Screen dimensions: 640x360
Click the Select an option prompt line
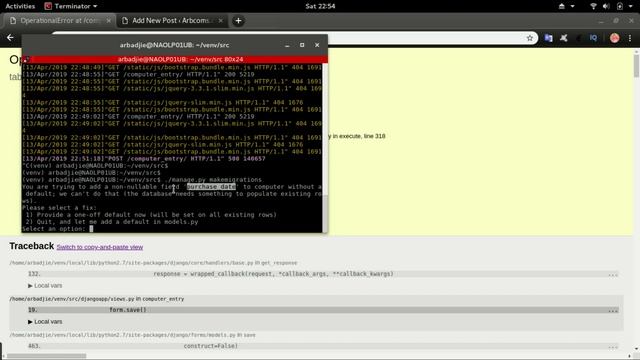coord(58,229)
